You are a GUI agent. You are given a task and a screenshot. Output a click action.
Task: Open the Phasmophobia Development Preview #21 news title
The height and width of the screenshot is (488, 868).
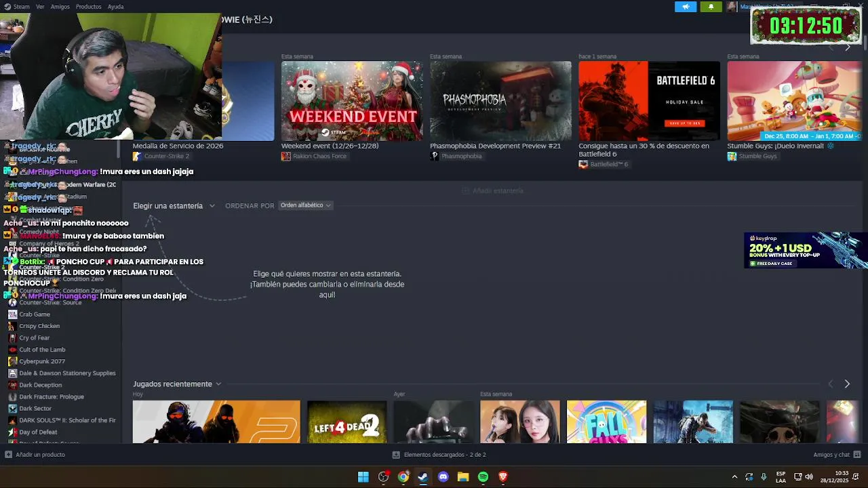click(x=495, y=146)
